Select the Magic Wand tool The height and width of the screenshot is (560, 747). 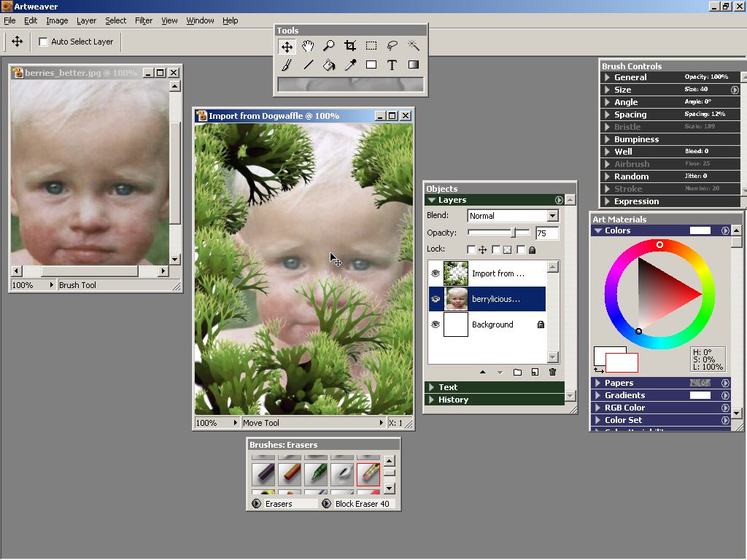click(413, 46)
